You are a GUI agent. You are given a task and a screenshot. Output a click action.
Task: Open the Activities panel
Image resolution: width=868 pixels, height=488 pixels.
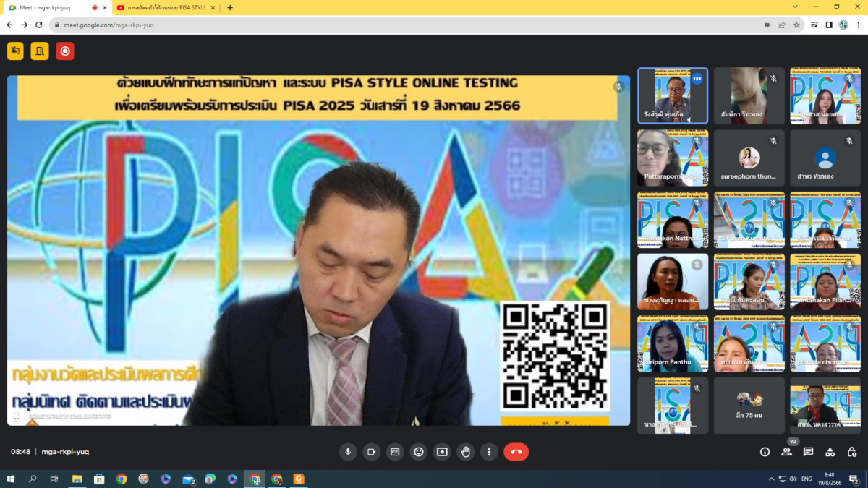coord(830,452)
